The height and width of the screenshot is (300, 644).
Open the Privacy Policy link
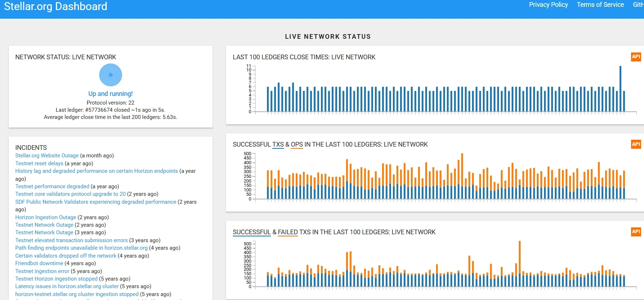(548, 5)
